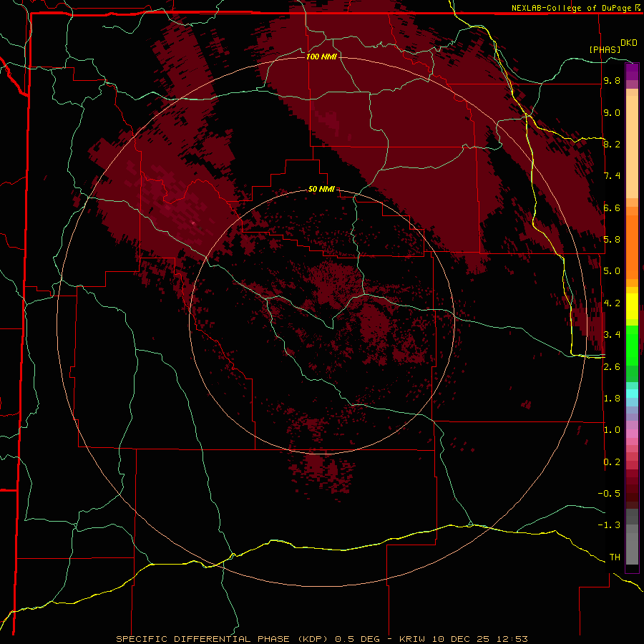The height and width of the screenshot is (644, 644).
Task: Click the 50 NMI range ring label
Action: [321, 189]
